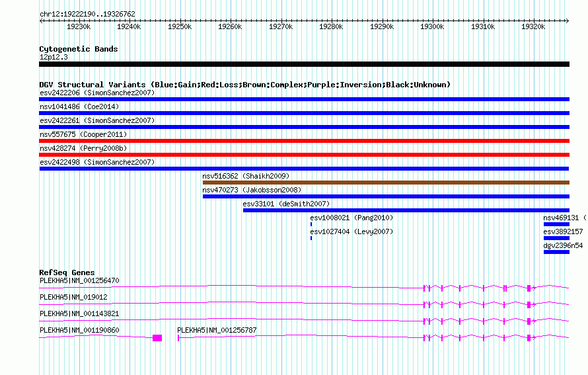This screenshot has width=588, height=375.
Task: Click the esv2422498 (SimonSanchez2007) blue bar
Action: pos(304,169)
